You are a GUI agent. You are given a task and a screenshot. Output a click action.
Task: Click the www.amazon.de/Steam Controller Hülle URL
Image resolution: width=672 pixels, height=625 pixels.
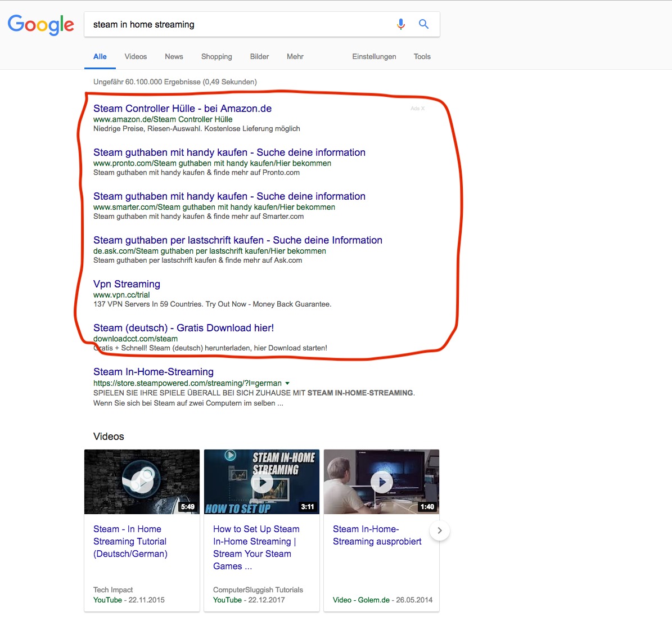[x=163, y=120]
